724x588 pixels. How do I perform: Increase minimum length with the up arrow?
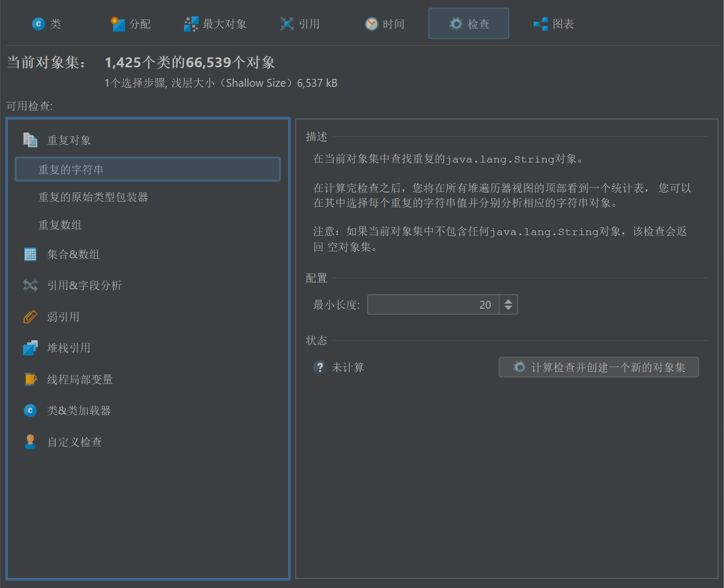pyautogui.click(x=508, y=301)
